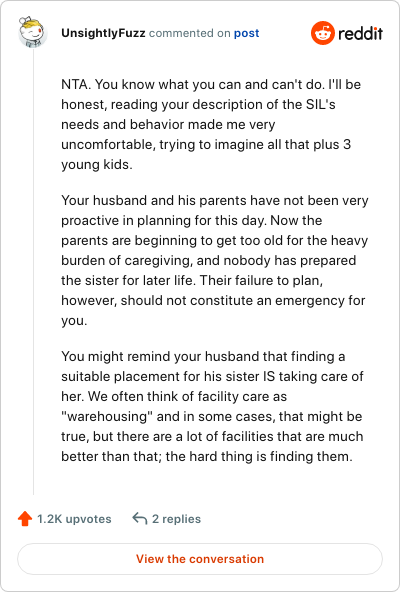This screenshot has height=592, width=400.
Task: Click the "commented on" header text
Action: (x=189, y=33)
